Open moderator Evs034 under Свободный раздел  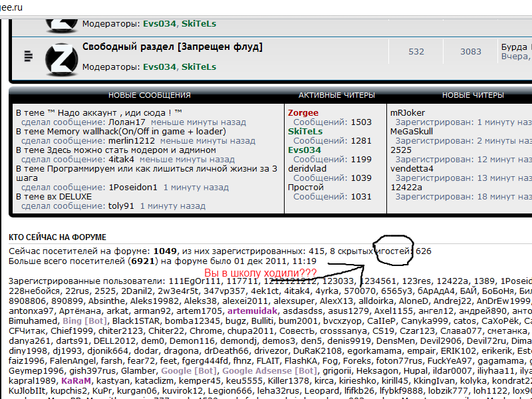[160, 67]
